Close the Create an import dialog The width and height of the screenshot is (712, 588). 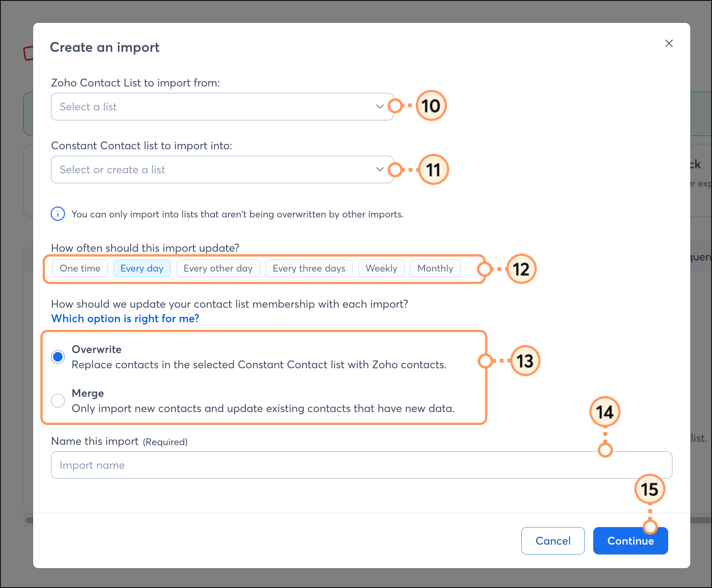[669, 43]
